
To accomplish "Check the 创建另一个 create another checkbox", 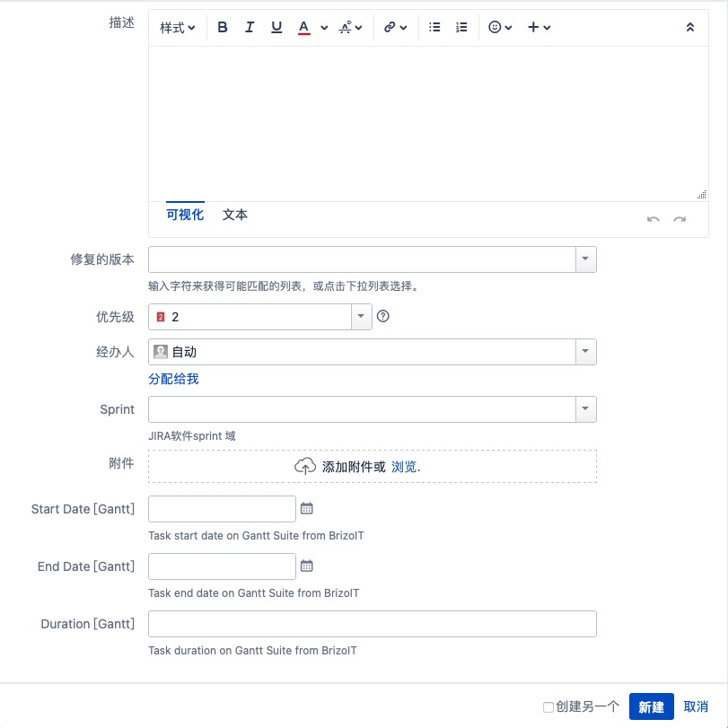I will pos(548,707).
